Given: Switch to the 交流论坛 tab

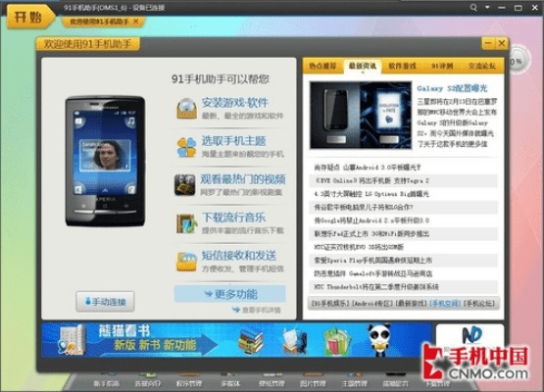Looking at the screenshot, I should click(x=481, y=66).
